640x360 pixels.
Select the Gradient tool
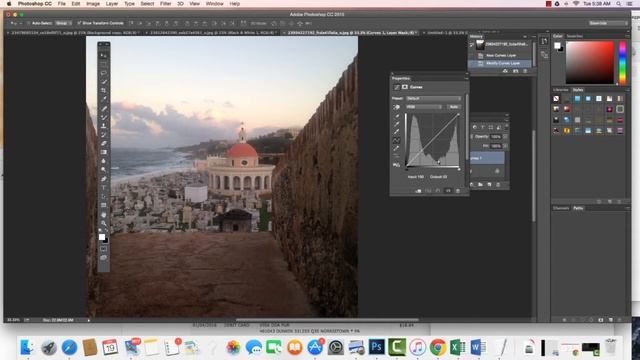pos(104,152)
